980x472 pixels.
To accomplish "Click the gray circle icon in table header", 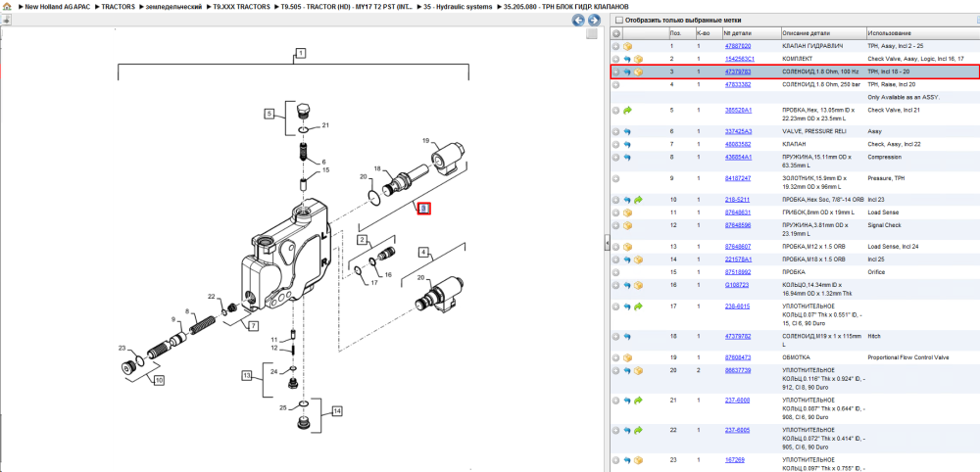I will [616, 33].
